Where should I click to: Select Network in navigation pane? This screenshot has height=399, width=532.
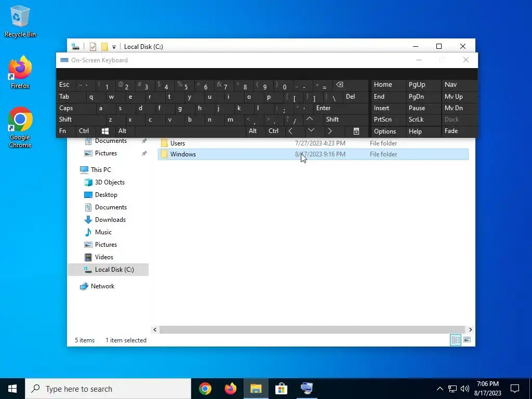click(102, 286)
